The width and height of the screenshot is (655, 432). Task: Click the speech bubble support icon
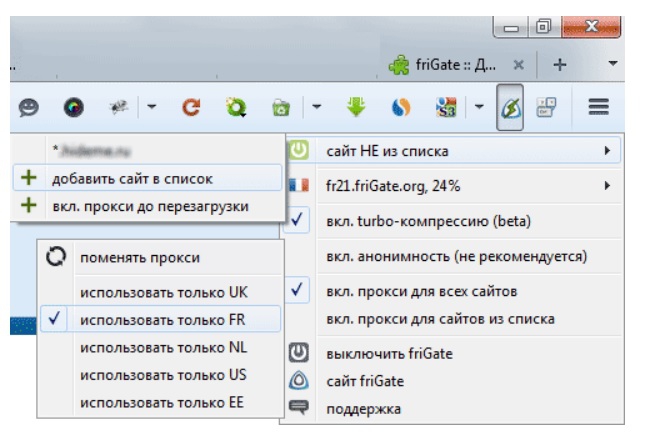299,407
